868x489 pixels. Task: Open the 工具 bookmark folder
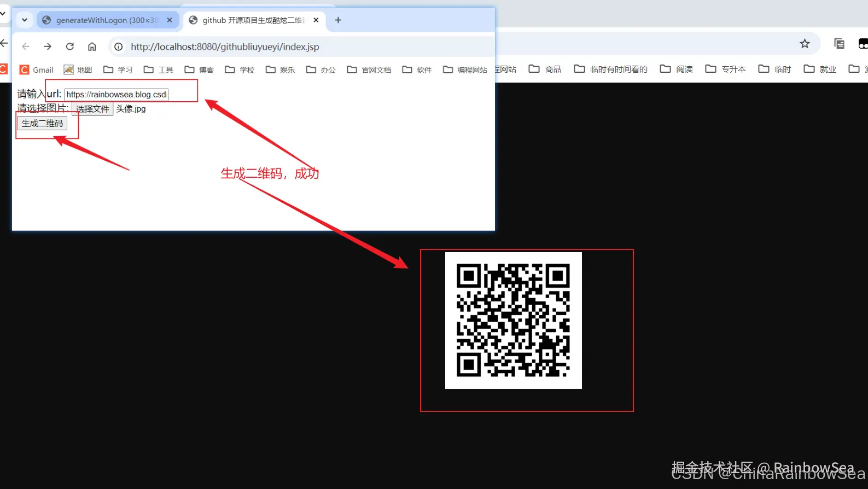tap(159, 69)
